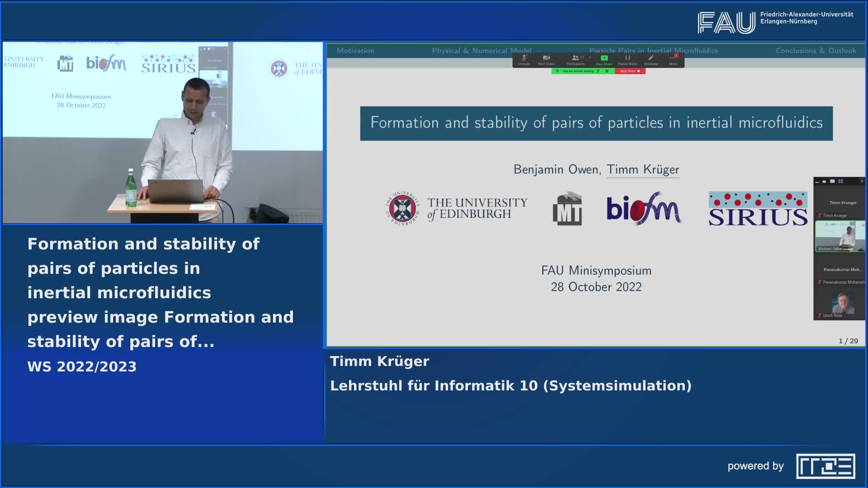Switch video panel to single-speaker strip view

coord(824,182)
